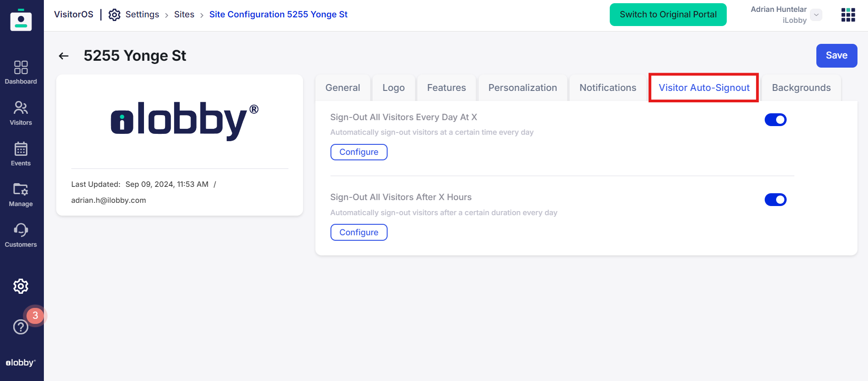Click the notification badge showing 3

click(x=35, y=316)
